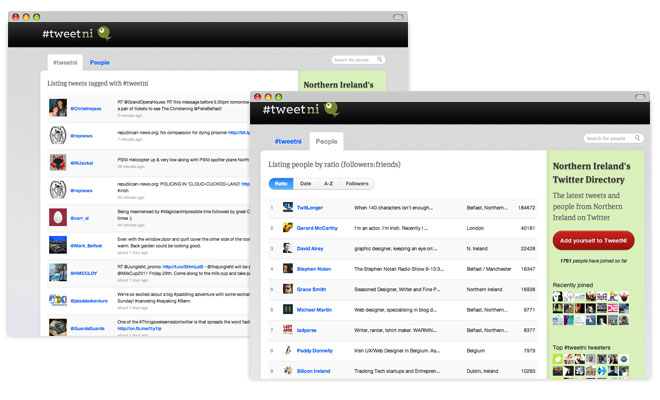Open @Mark_Belfast link in back window
Screen dimensions: 660x400
(x=86, y=245)
